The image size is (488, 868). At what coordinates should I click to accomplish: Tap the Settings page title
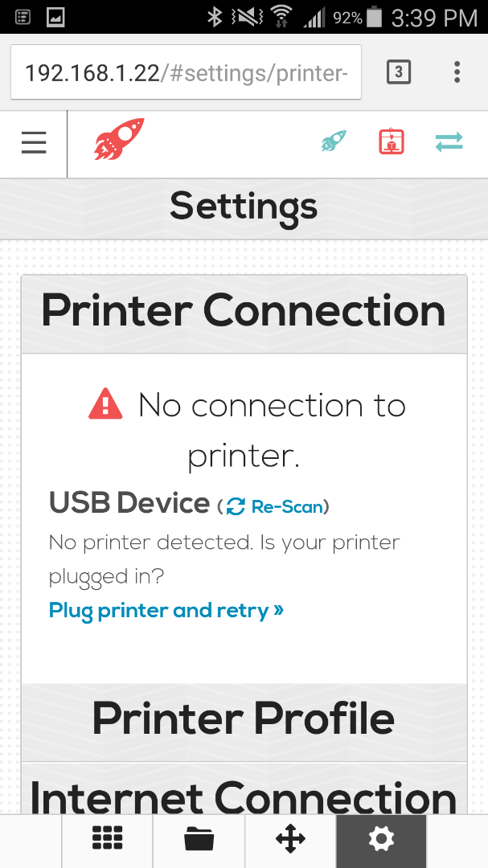tap(244, 207)
